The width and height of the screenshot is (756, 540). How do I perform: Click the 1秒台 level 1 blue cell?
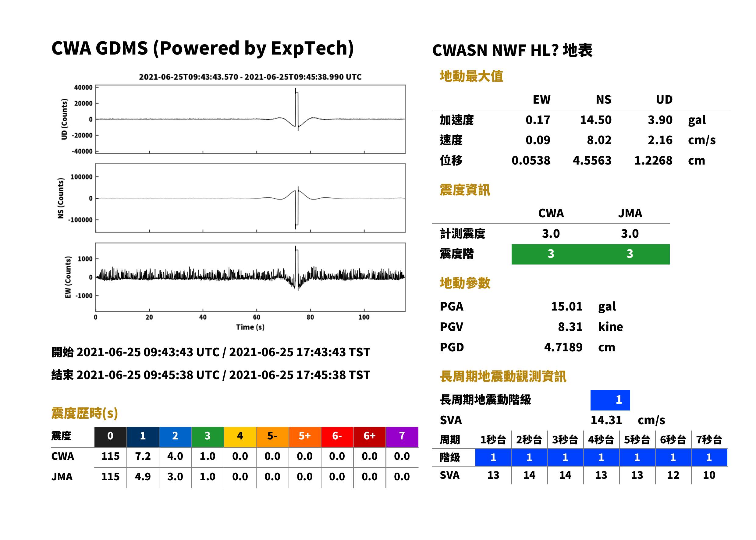click(x=493, y=457)
